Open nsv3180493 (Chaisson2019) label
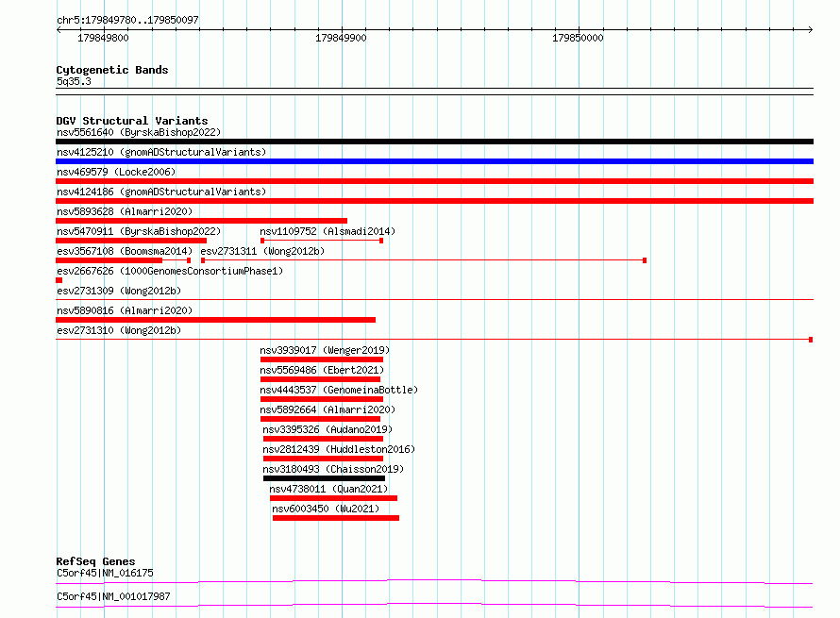 pos(333,469)
